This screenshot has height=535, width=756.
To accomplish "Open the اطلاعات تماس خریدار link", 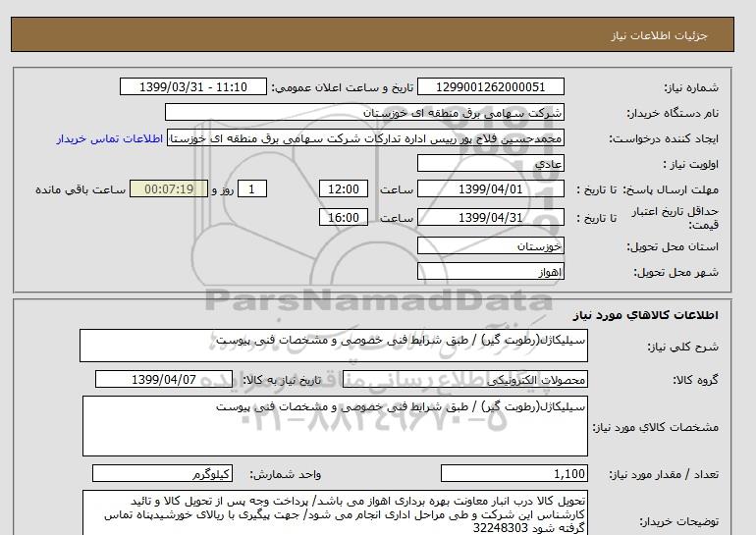I will click(x=111, y=138).
